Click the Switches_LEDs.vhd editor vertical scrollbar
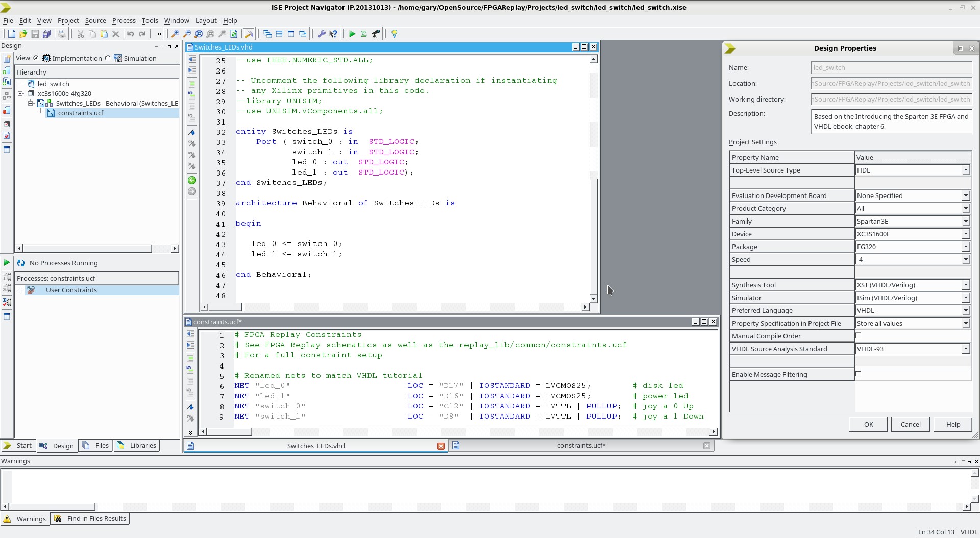The height and width of the screenshot is (538, 980). tap(593, 179)
